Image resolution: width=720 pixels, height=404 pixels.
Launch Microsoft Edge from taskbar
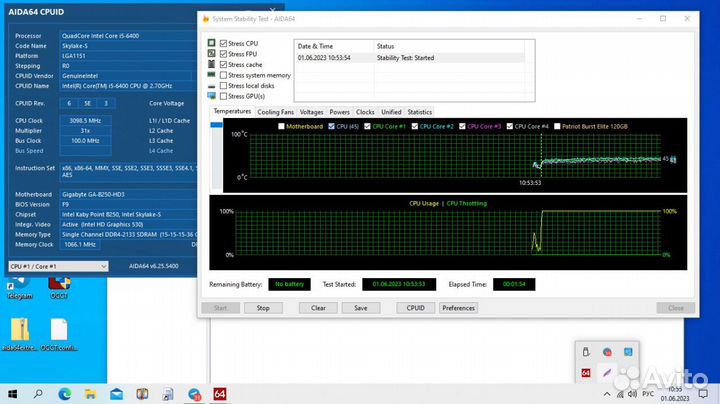pyautogui.click(x=65, y=394)
